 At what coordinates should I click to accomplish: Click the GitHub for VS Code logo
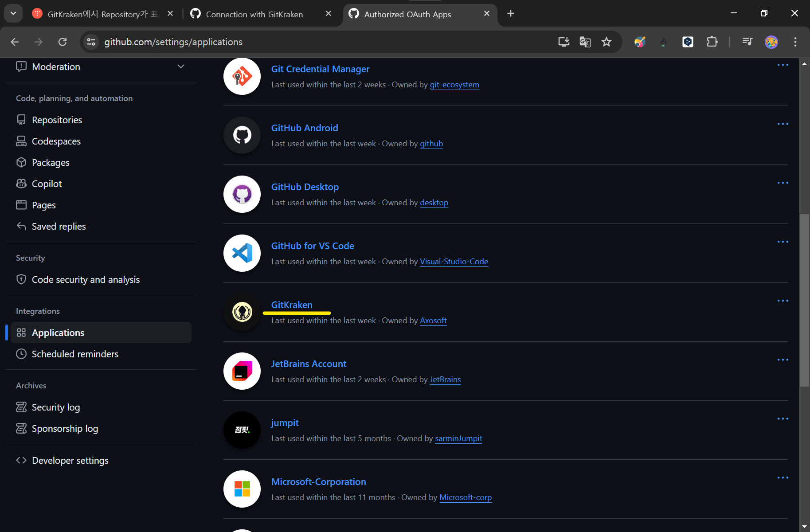pos(242,253)
